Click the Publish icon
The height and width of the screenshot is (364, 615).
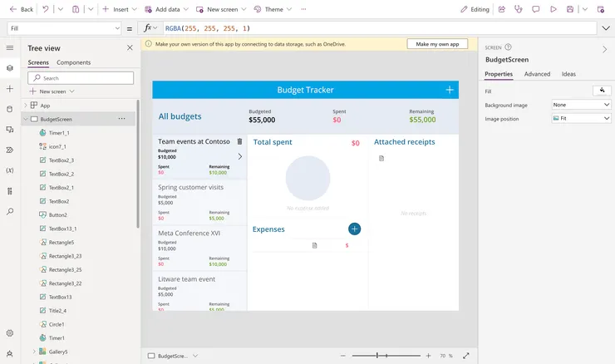601,9
